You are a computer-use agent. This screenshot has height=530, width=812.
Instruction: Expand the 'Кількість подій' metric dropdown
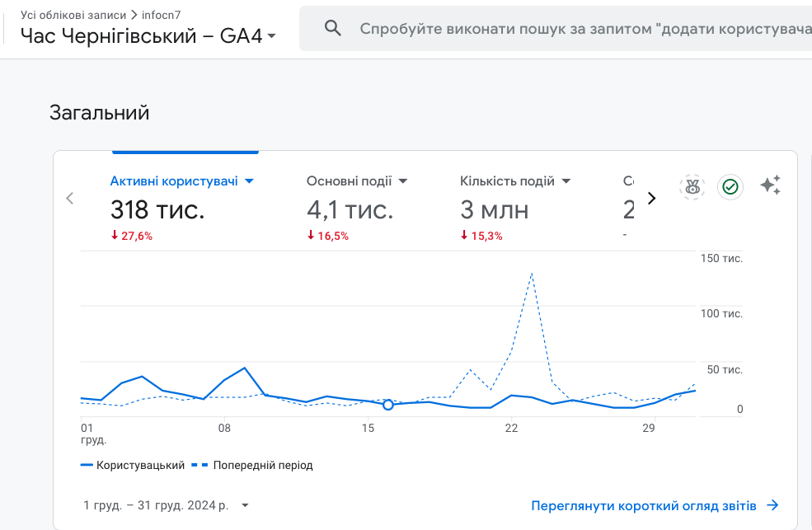pyautogui.click(x=566, y=181)
